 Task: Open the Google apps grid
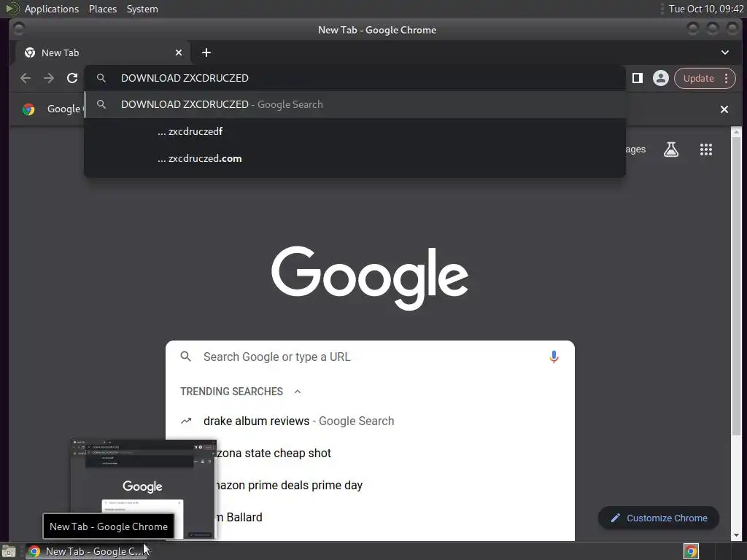pos(706,149)
